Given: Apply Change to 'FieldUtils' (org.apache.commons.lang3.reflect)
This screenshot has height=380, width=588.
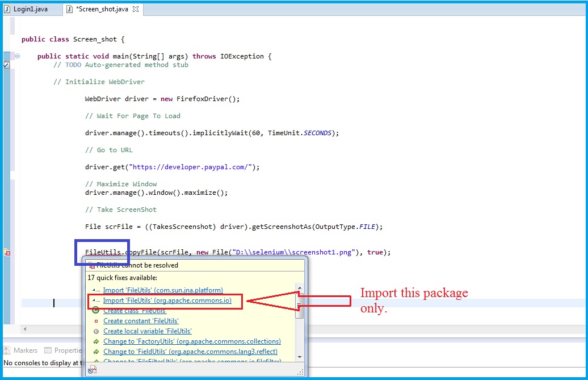Looking at the screenshot, I should click(191, 352).
